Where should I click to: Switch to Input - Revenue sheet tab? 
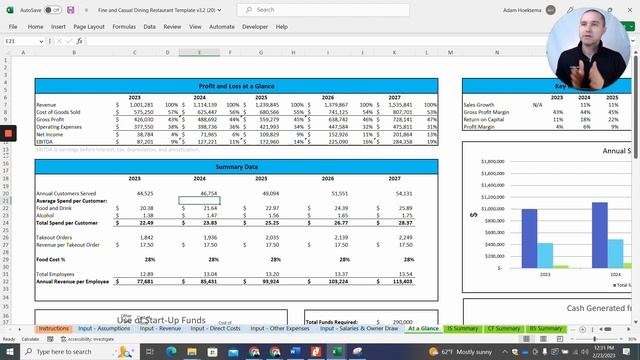(x=160, y=329)
